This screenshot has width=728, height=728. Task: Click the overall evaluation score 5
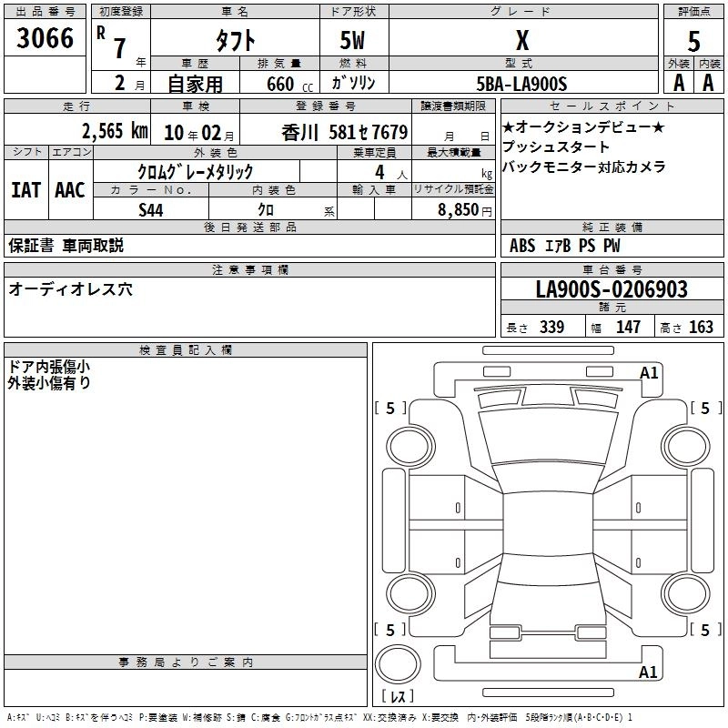693,41
